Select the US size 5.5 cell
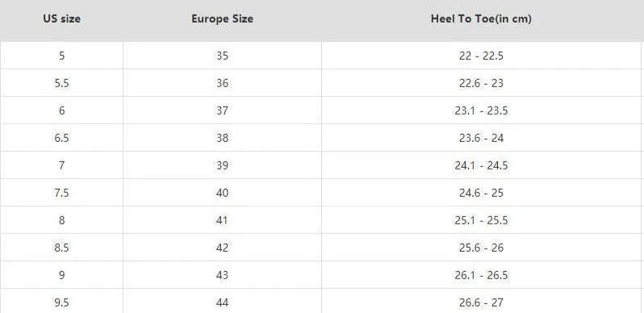Viewport: 644px width, 313px height. pyautogui.click(x=61, y=83)
